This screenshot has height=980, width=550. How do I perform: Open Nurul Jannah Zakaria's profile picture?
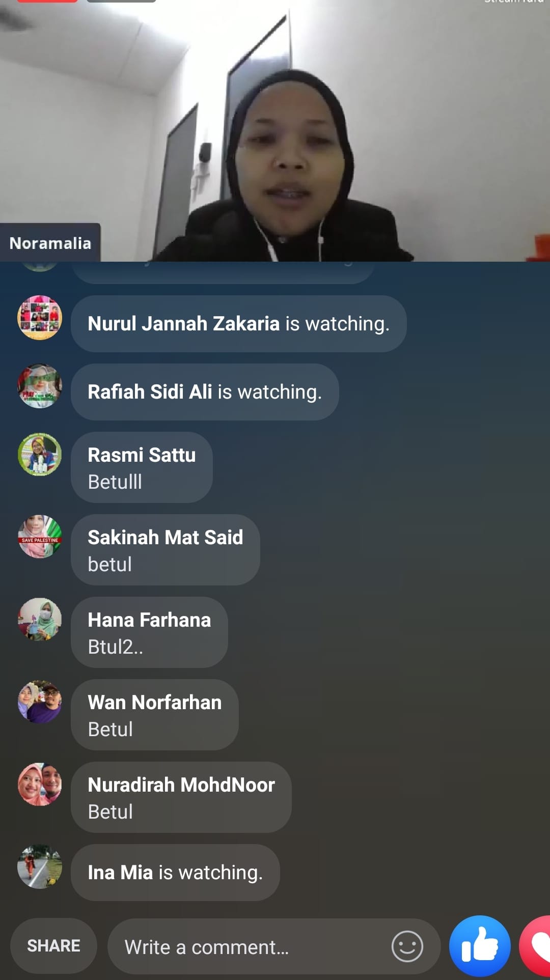40,318
